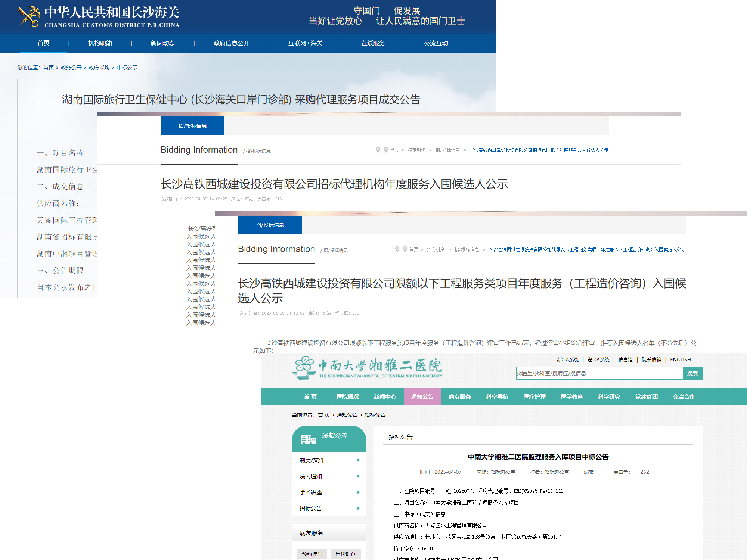Expand 院内通知 sidebar arrow
This screenshot has height=560, width=747.
pyautogui.click(x=359, y=476)
